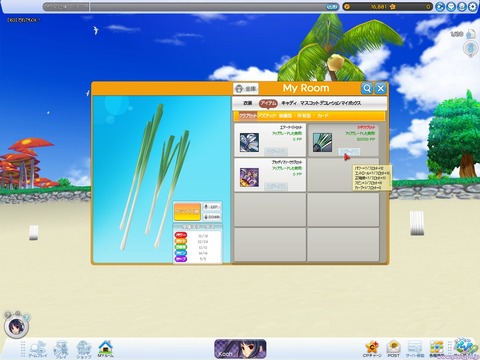This screenshot has height=360, width=480.
Task: Open the POST mail icon
Action: (393, 349)
